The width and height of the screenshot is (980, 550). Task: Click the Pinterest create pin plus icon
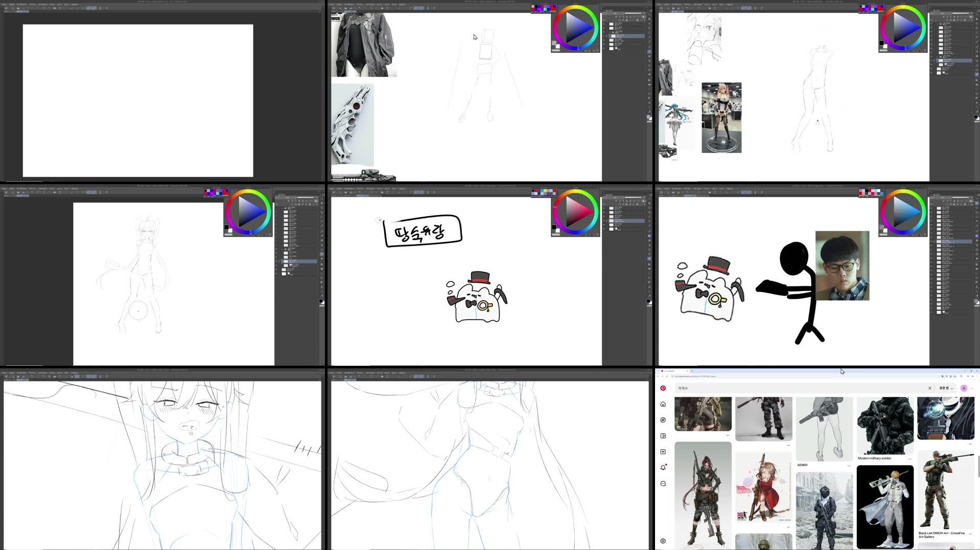(663, 451)
